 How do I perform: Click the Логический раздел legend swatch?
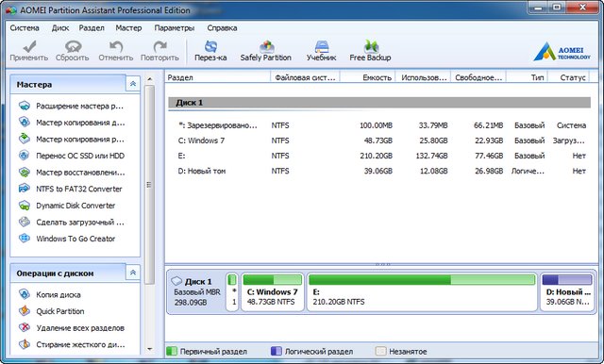point(277,351)
